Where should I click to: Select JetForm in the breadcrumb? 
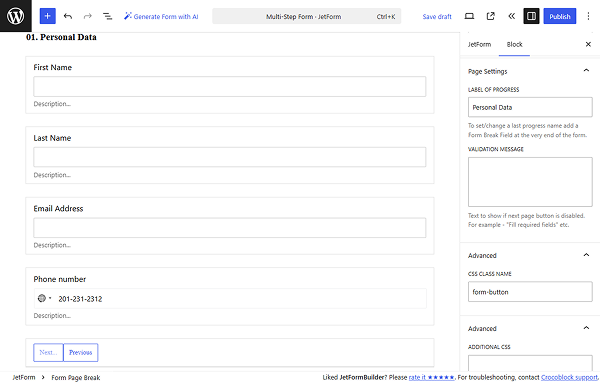click(24, 377)
